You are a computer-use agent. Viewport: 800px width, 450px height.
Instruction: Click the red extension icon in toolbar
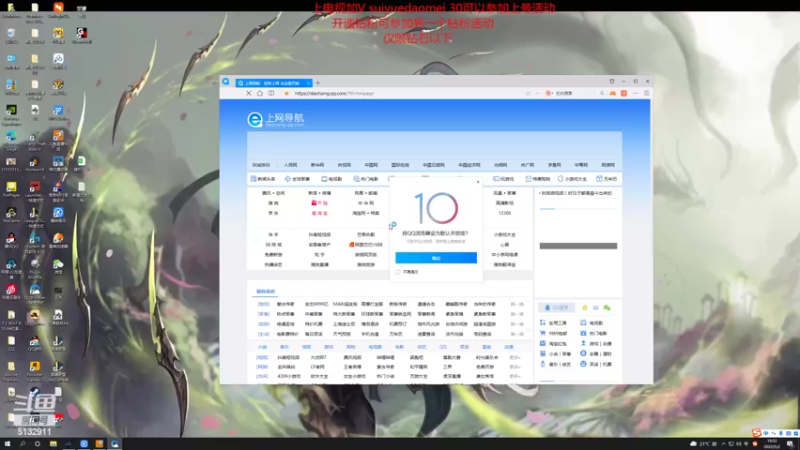[623, 93]
